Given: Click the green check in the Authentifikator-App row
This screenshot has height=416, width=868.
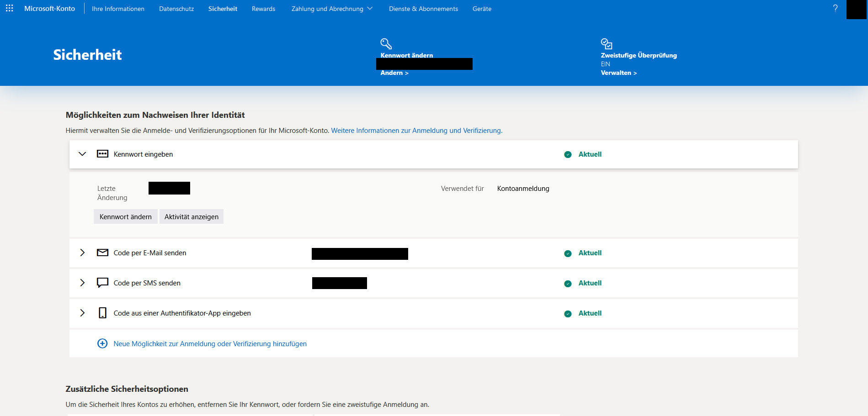Looking at the screenshot, I should click(568, 313).
